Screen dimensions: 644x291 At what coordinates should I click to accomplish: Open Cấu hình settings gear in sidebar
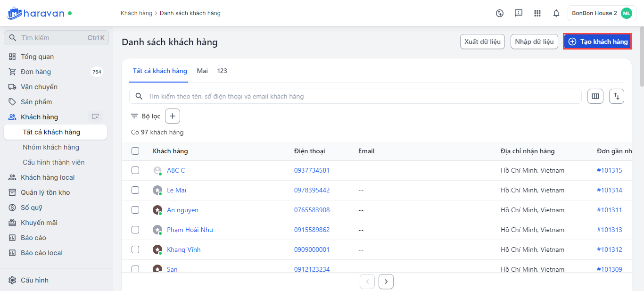click(x=13, y=280)
